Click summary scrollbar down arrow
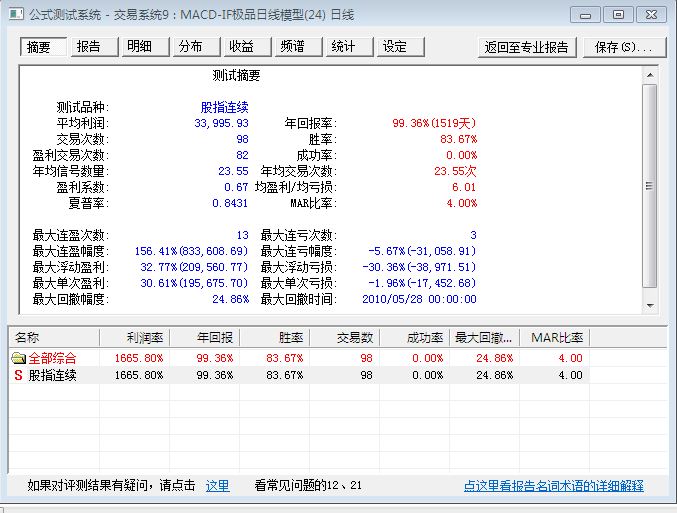This screenshot has height=513, width=677. tap(650, 306)
